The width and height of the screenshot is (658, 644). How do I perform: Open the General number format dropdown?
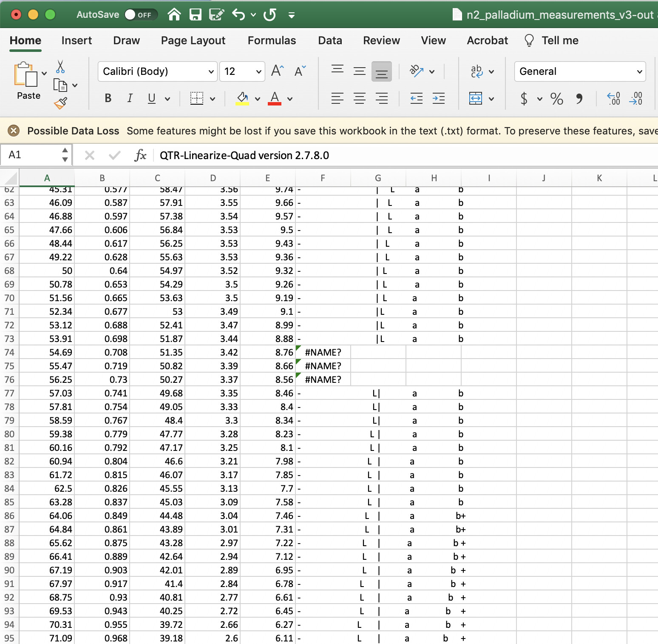tap(639, 71)
